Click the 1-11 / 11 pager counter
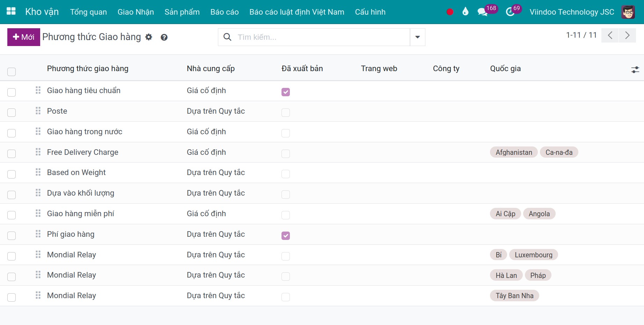 pos(581,35)
